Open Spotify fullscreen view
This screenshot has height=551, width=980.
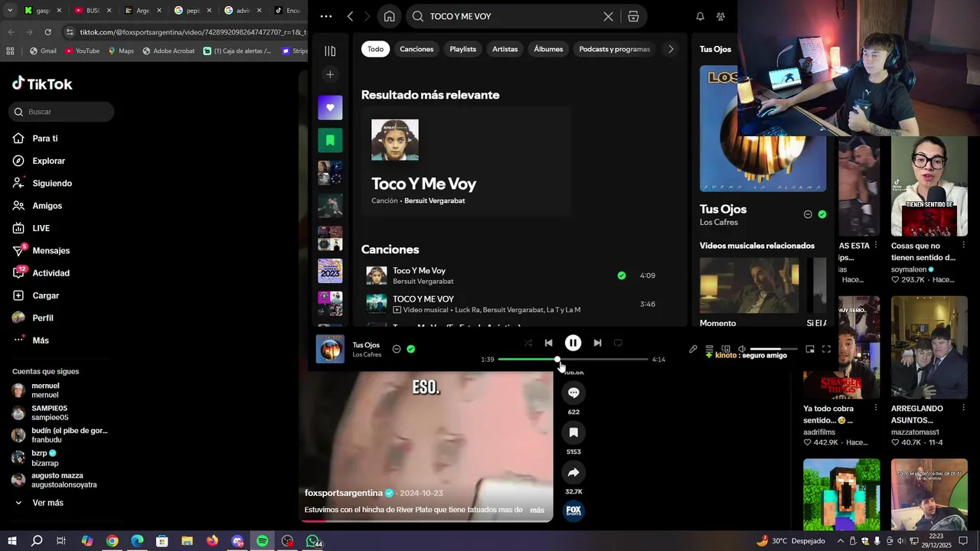(x=826, y=349)
